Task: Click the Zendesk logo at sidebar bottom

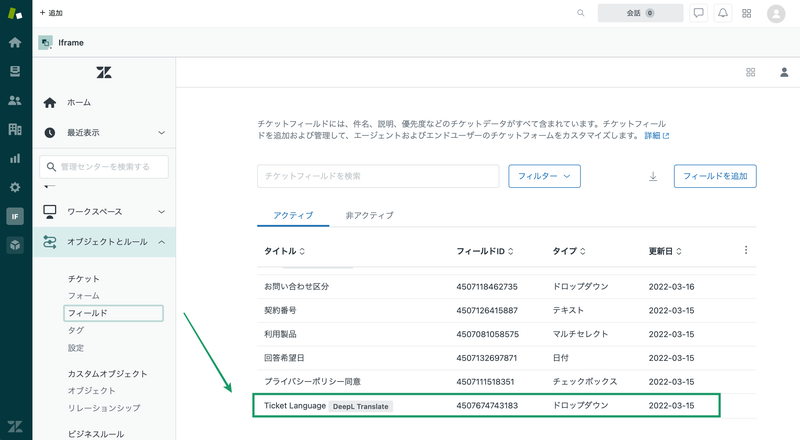Action: pos(15,426)
